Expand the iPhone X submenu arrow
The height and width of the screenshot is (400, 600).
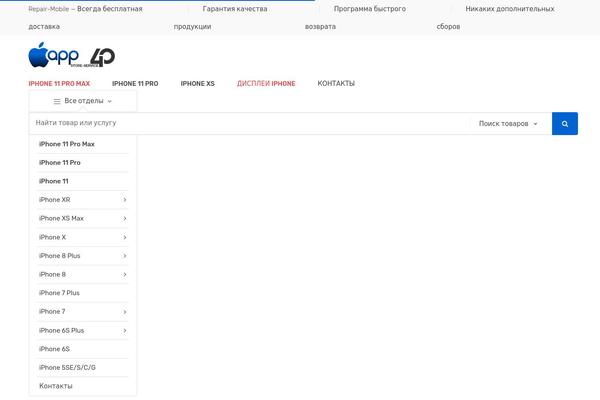(125, 237)
